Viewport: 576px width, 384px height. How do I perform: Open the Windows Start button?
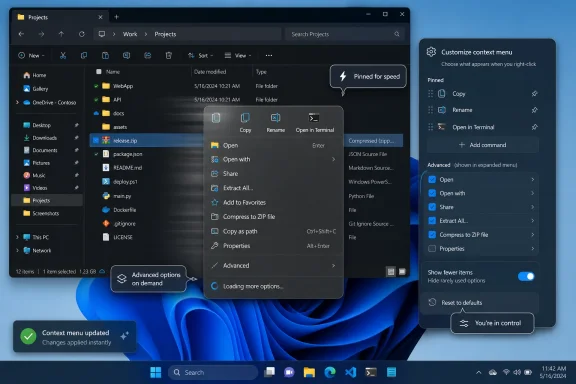coord(156,373)
